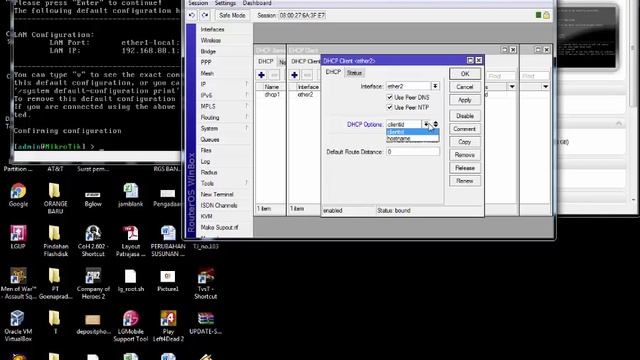Image resolution: width=640 pixels, height=360 pixels.
Task: Click the Disable button
Action: [465, 116]
